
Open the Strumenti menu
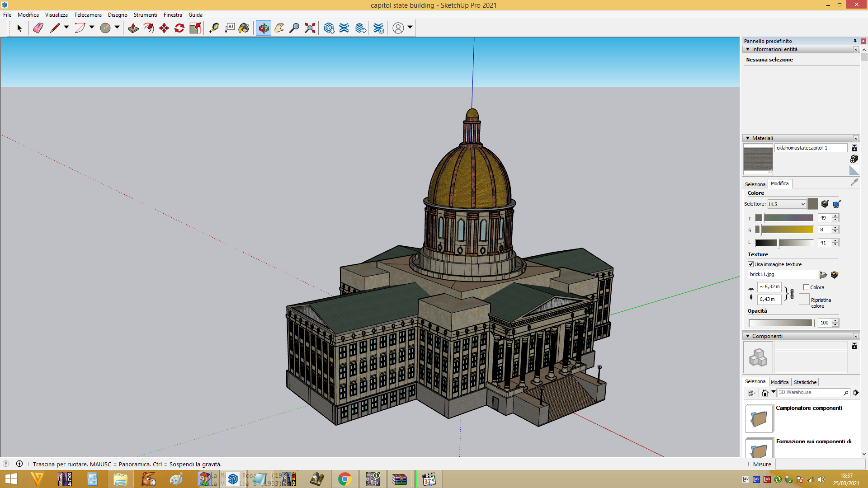point(145,15)
